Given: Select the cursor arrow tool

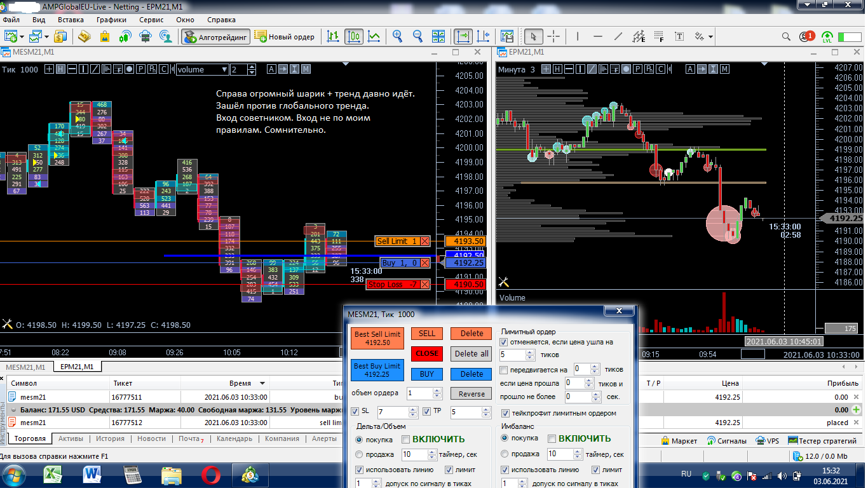Looking at the screenshot, I should 534,36.
